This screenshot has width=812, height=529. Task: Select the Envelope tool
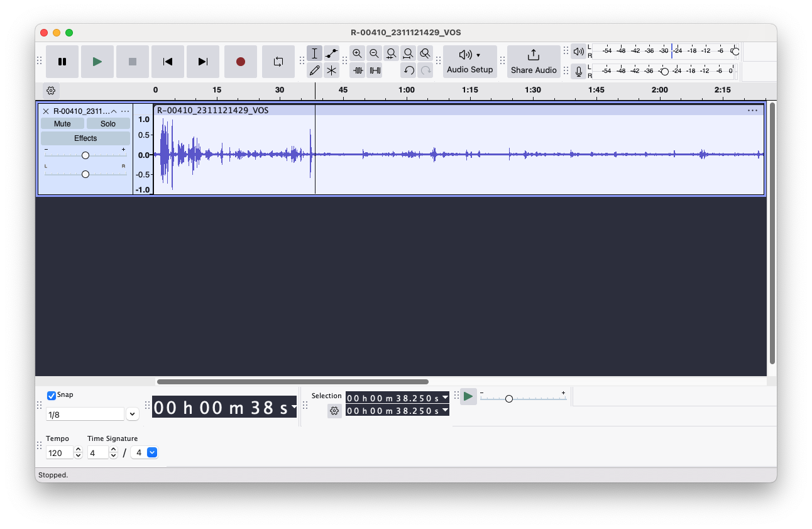332,53
